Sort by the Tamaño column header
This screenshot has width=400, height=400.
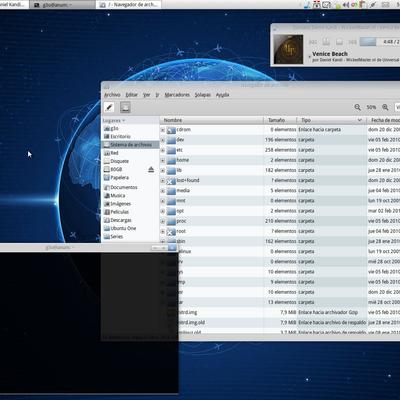[x=280, y=120]
